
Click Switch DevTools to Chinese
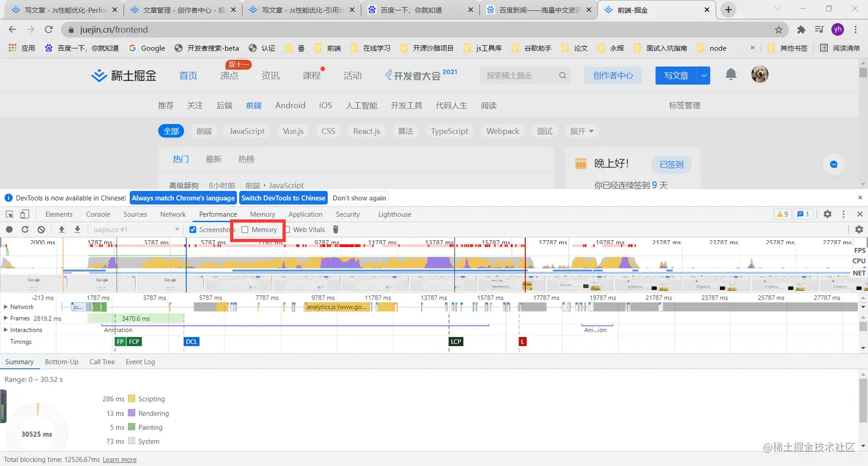click(x=284, y=198)
